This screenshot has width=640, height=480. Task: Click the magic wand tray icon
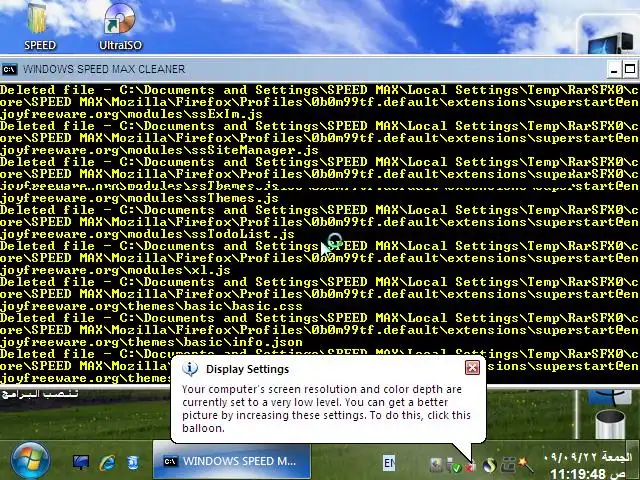coord(526,464)
